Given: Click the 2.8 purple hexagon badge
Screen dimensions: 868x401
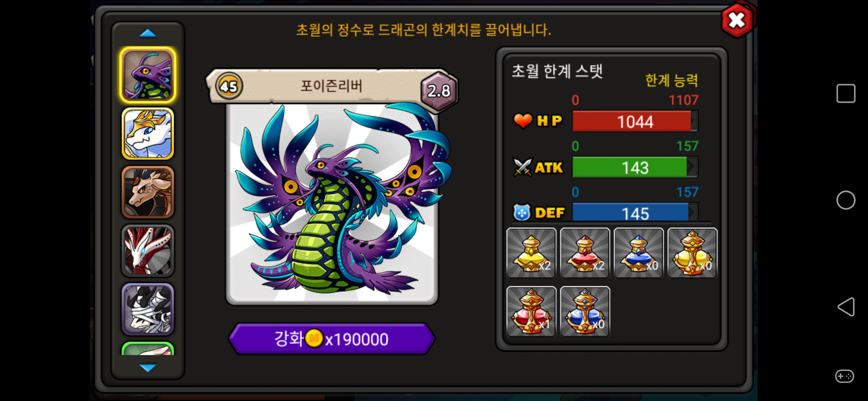Looking at the screenshot, I should coord(439,91).
